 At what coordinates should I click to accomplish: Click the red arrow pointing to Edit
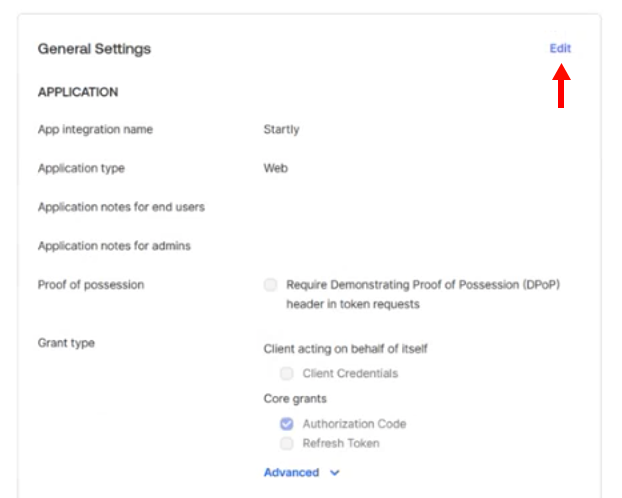click(x=561, y=86)
